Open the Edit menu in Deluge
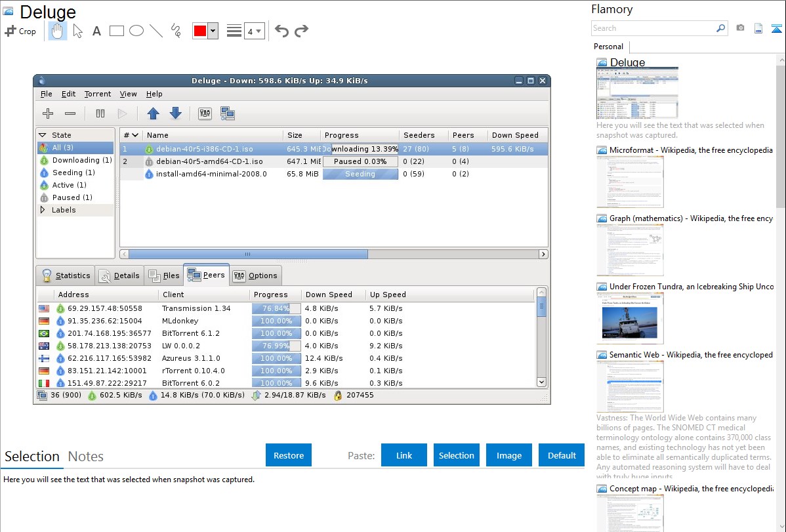Viewport: 786px width, 532px height. (x=68, y=94)
